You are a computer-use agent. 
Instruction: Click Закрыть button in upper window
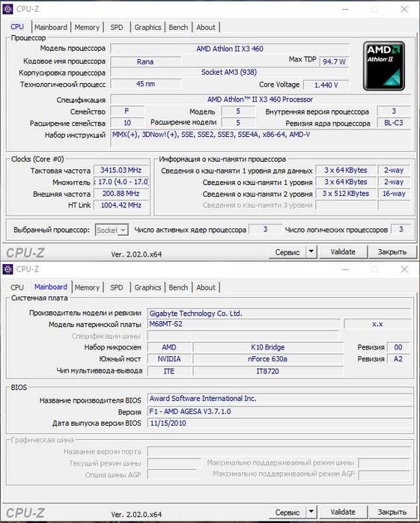coord(392,252)
